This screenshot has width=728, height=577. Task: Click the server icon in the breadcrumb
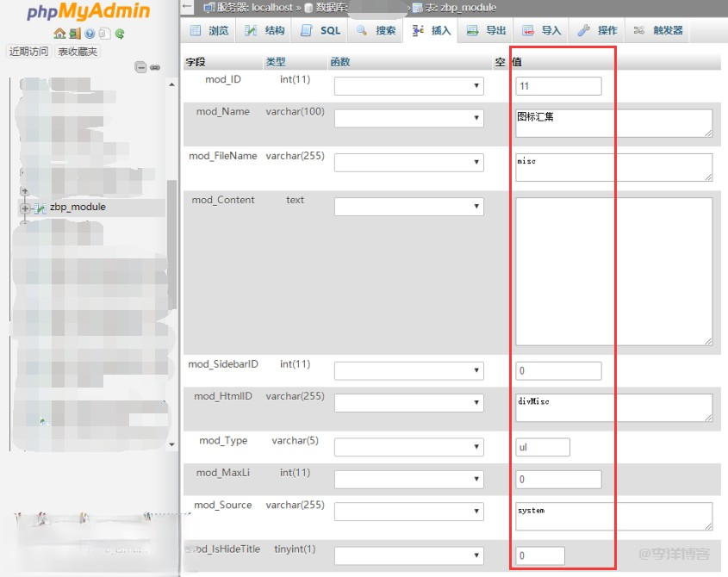click(x=208, y=8)
